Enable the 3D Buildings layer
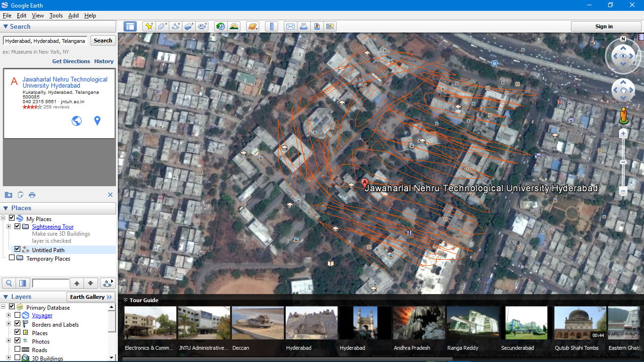644x362 pixels. 12,358
